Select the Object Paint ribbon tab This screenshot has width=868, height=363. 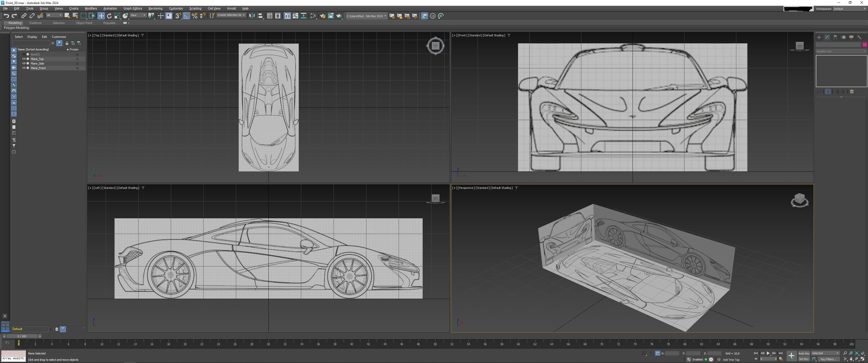84,23
